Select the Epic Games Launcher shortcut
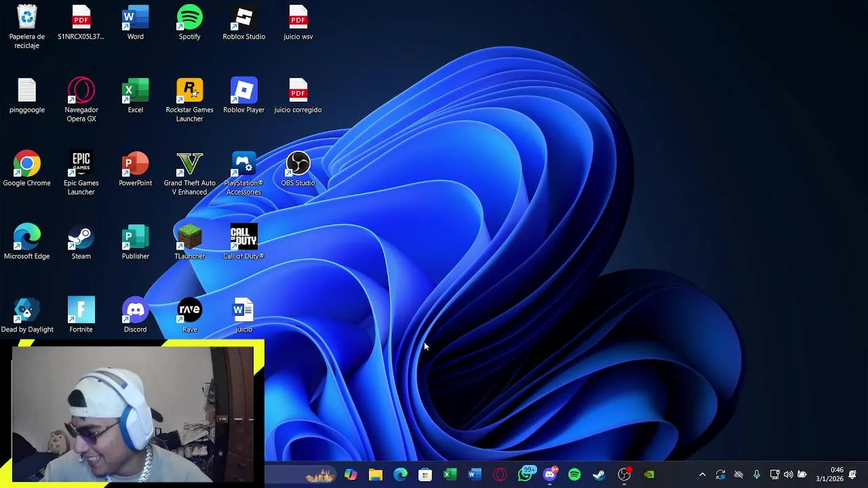This screenshot has width=868, height=488. (81, 173)
